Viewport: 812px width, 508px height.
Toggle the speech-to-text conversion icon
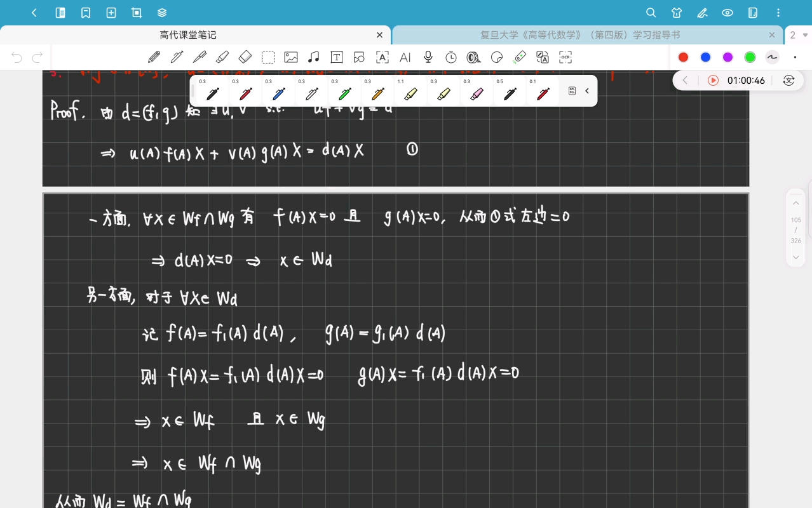(x=788, y=81)
